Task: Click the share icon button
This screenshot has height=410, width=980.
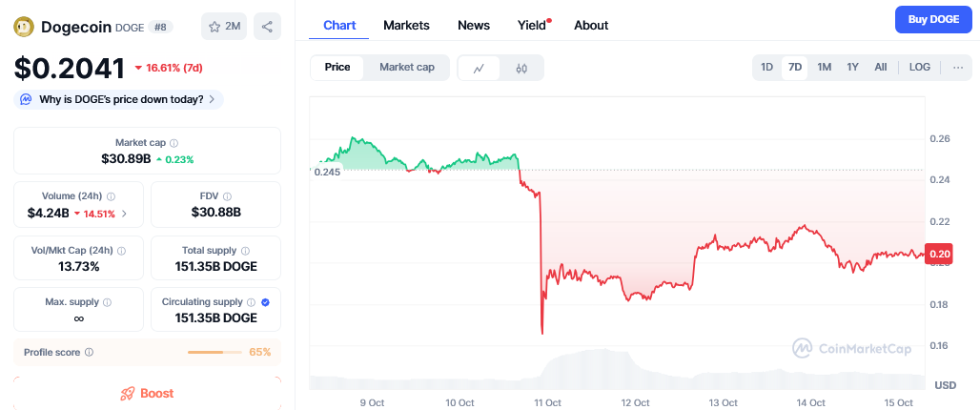Action: click(268, 27)
